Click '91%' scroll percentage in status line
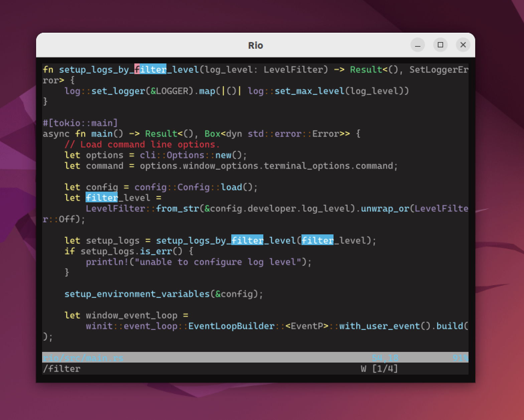 pyautogui.click(x=460, y=358)
